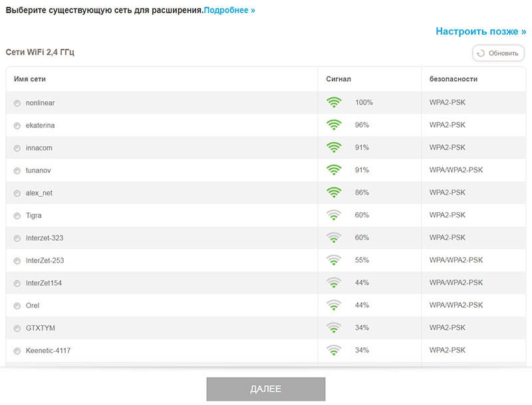Image resolution: width=532 pixels, height=405 pixels.
Task: Click the WPA2-PSK security for nonlinear
Action: (447, 102)
